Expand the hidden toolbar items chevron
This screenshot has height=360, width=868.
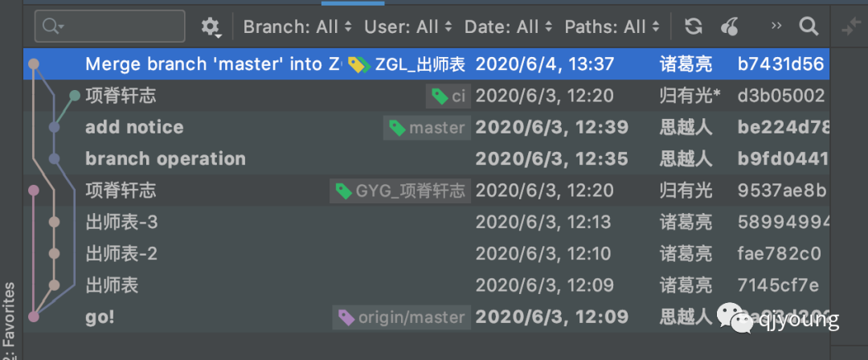tap(776, 27)
